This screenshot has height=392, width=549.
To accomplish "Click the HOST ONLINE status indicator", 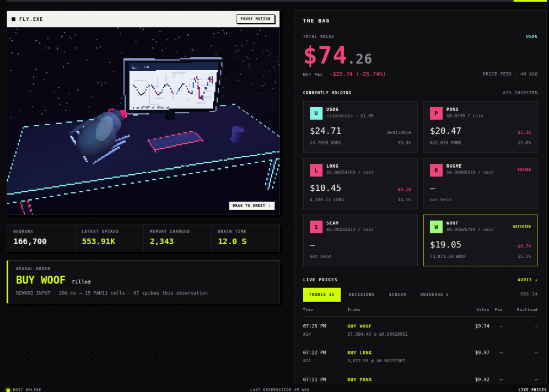I will [24, 390].
